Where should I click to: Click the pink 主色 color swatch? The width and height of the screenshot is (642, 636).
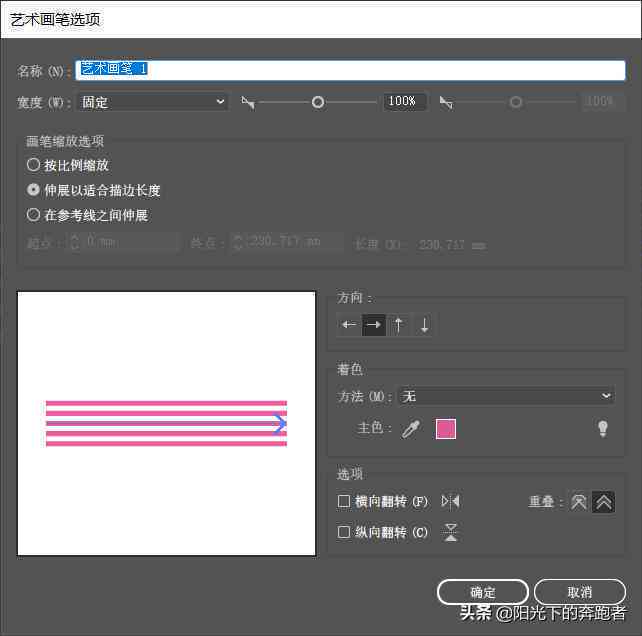click(x=445, y=429)
